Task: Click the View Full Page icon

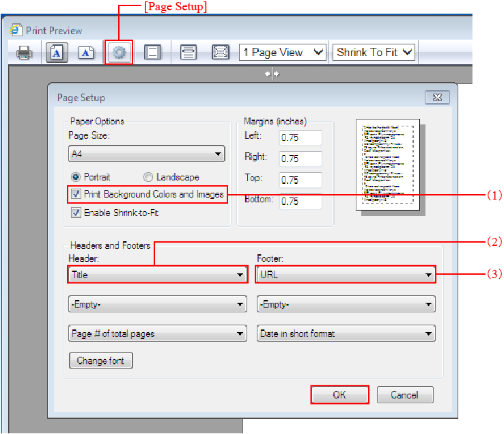Action: click(x=220, y=53)
